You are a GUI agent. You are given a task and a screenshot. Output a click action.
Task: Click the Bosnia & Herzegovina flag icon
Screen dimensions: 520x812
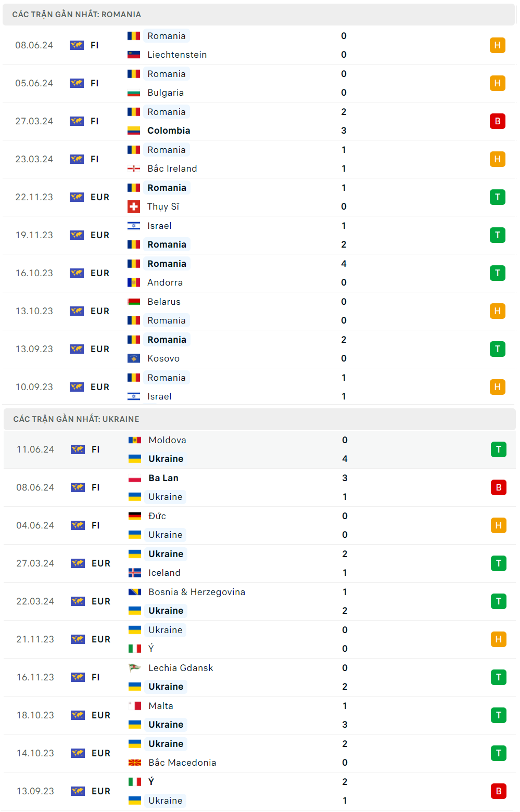pyautogui.click(x=135, y=592)
